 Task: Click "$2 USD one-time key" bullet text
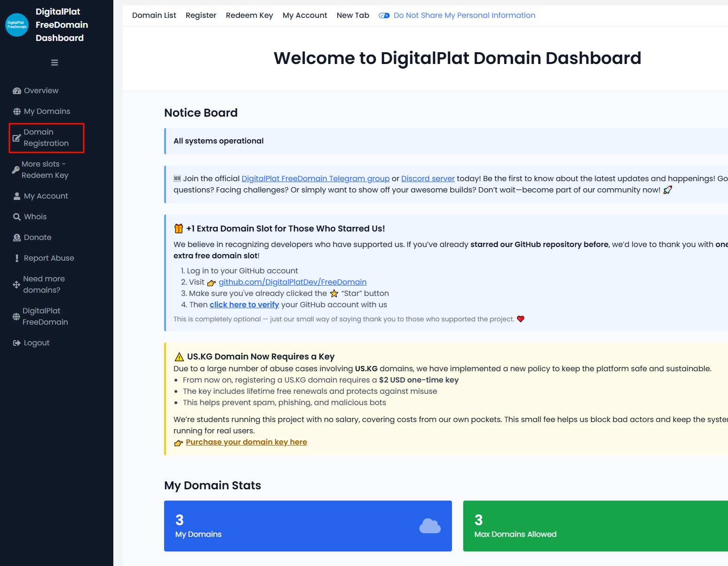coord(419,380)
